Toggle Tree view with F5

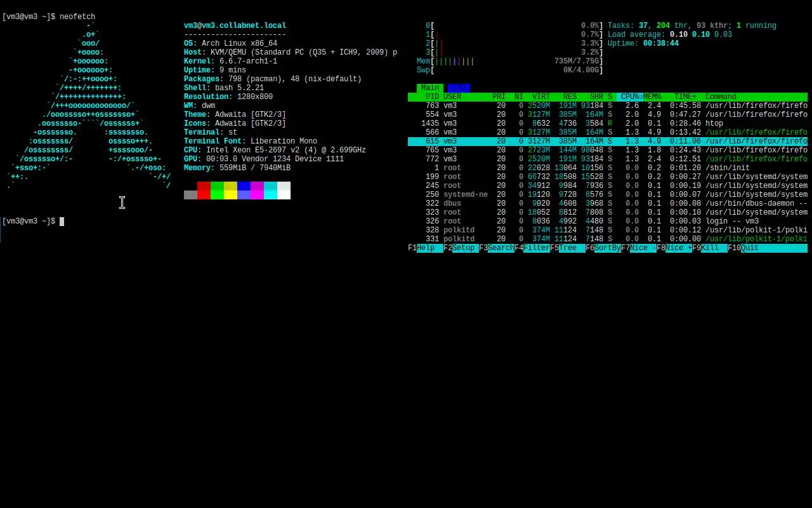568,248
